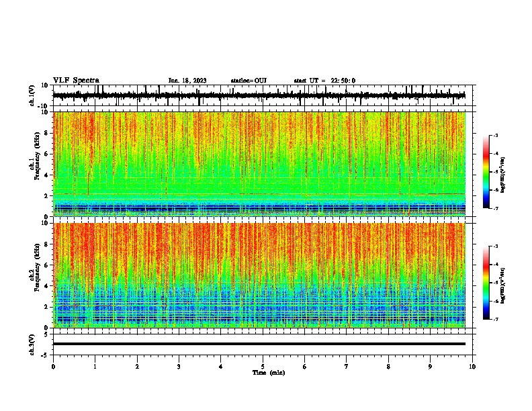Click the ch.2 spectrogram panel
Viewport: 532px width, 411px height.
click(259, 275)
